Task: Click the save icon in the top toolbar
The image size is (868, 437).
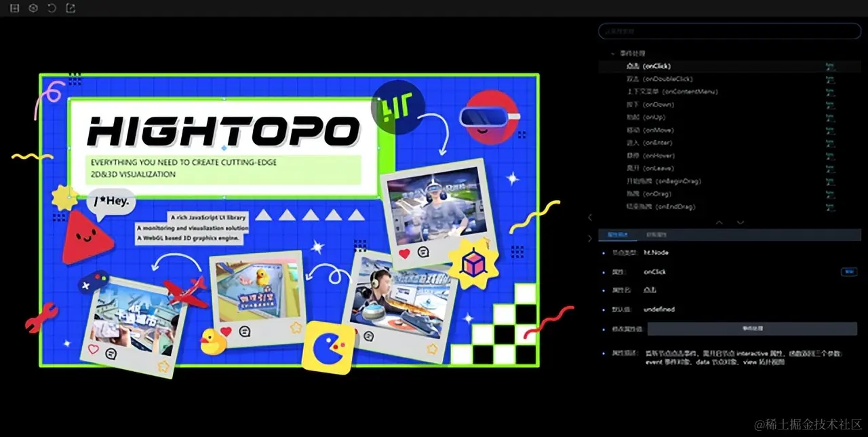Action: pyautogui.click(x=14, y=8)
